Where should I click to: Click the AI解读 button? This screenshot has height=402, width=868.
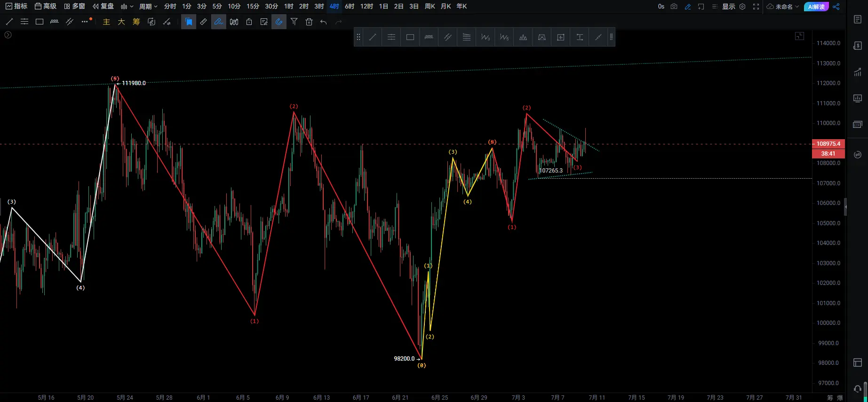coord(816,7)
